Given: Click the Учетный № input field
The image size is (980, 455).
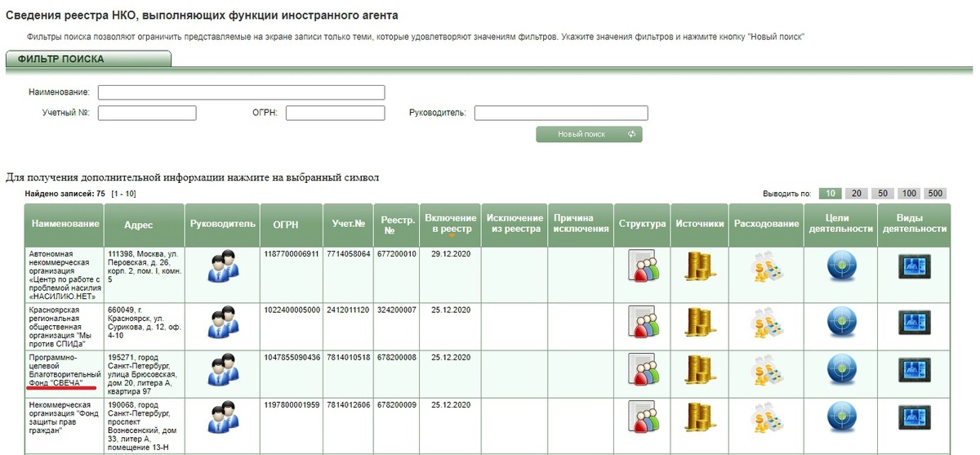Looking at the screenshot, I should click(x=147, y=113).
